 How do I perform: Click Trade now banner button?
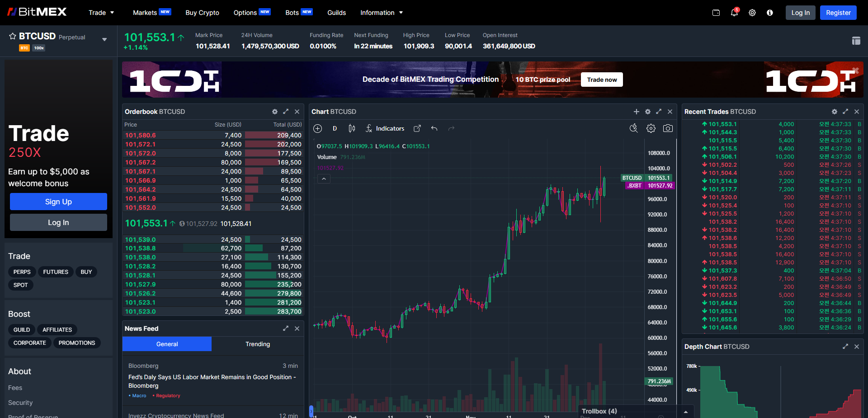click(x=602, y=80)
